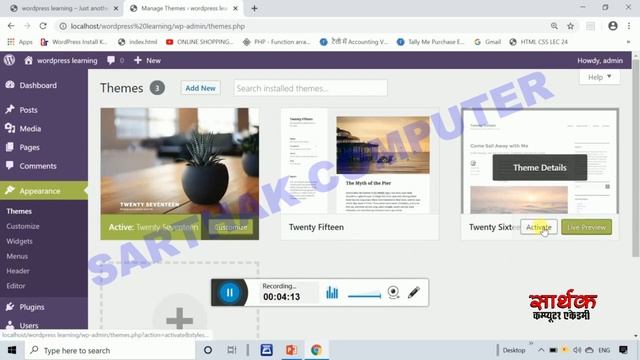Activate the Twenty Sixteen theme
This screenshot has height=360, width=640.
coord(538,227)
